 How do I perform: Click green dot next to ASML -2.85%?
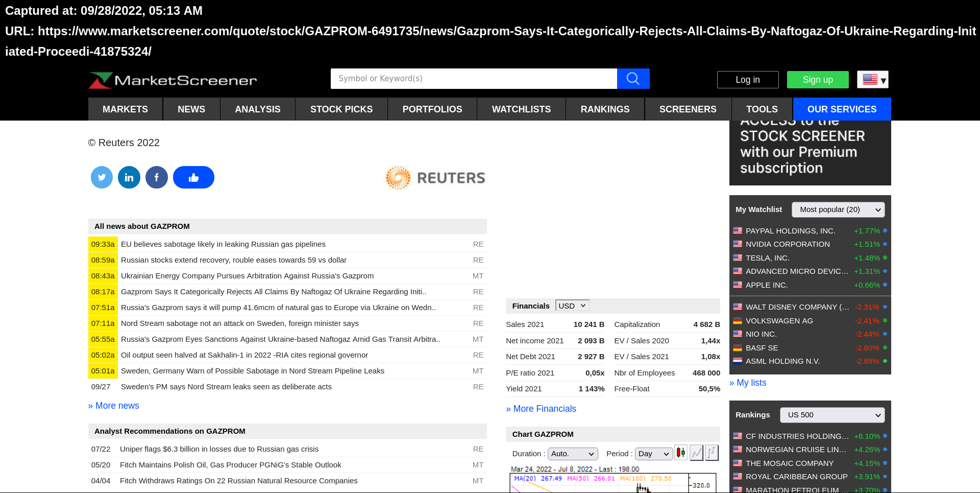[x=885, y=361]
